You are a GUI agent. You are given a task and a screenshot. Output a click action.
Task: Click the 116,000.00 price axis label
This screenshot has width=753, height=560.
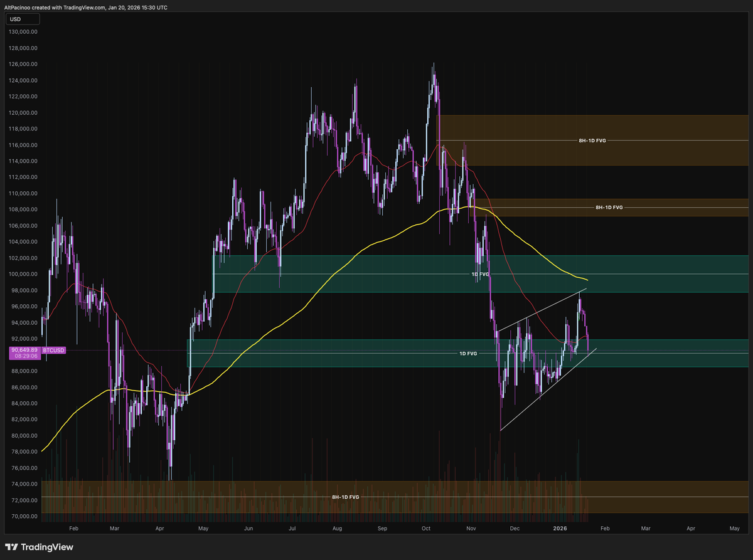(24, 145)
